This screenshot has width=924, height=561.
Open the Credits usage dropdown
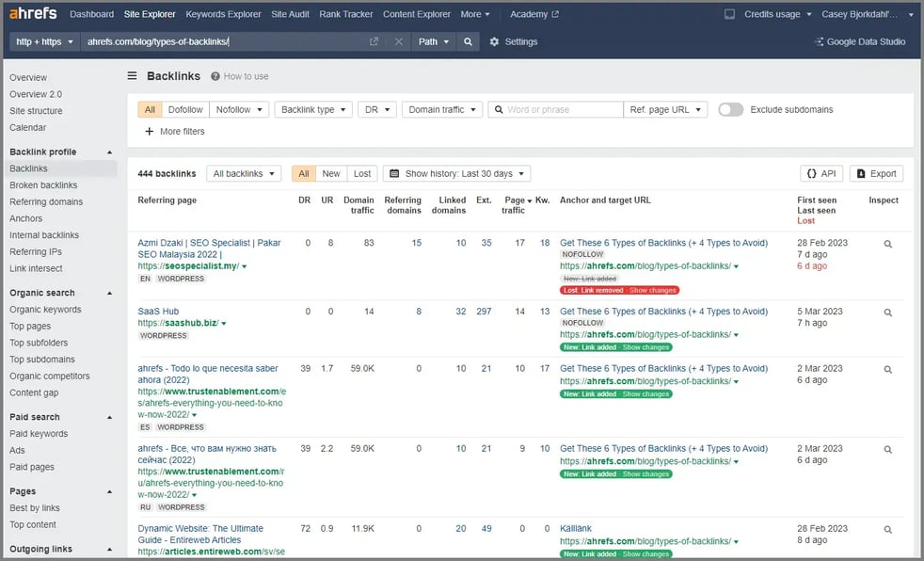(x=777, y=14)
